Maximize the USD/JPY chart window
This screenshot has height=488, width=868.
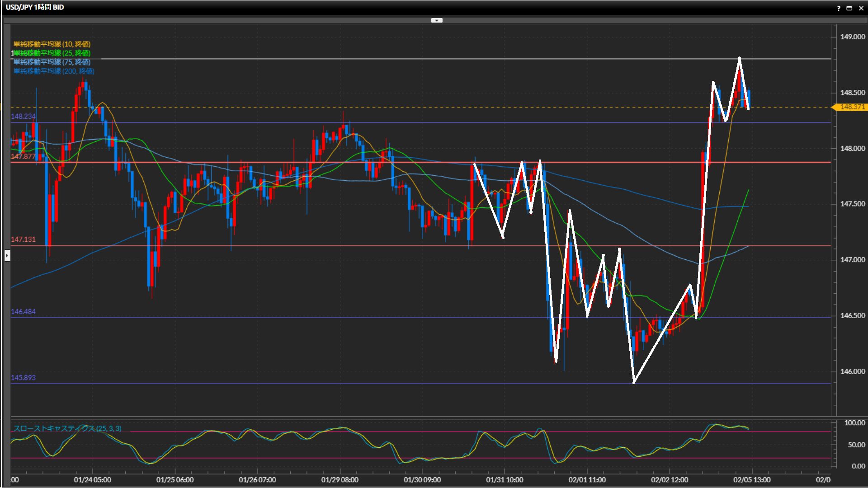[x=849, y=8]
